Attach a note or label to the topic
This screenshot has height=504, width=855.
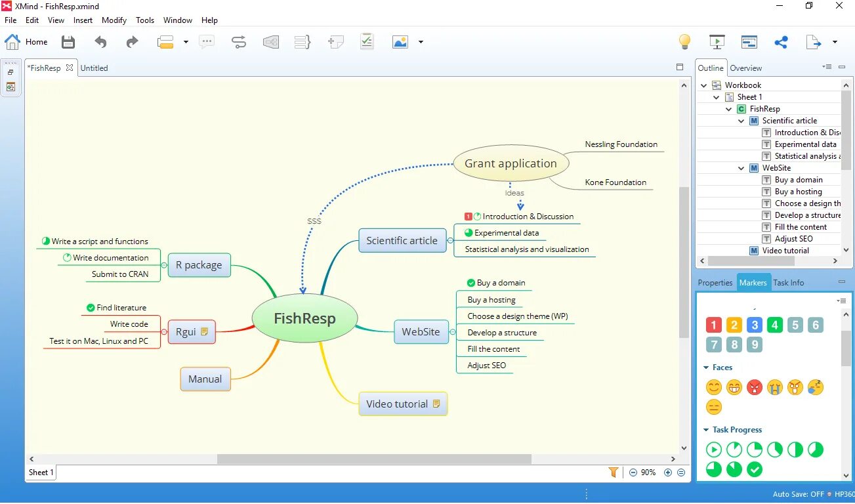click(335, 42)
